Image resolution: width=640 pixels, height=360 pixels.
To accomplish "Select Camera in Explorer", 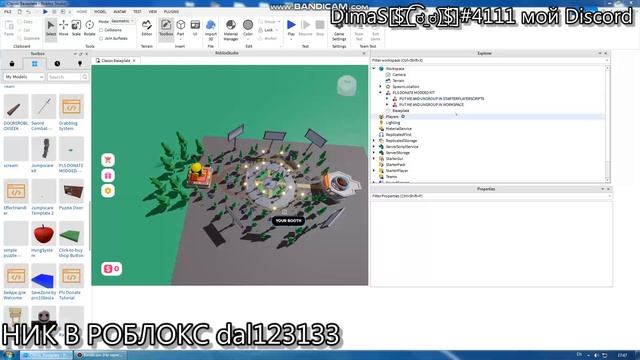I will tap(399, 75).
